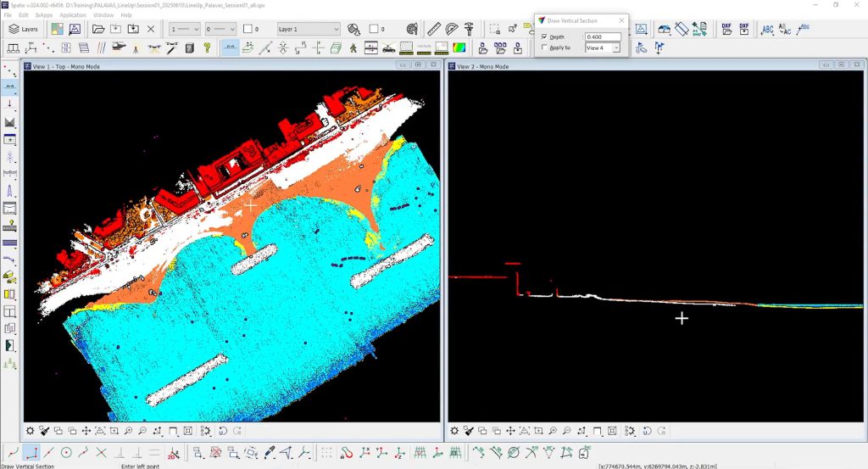Click View 1 settings gear icon
The image size is (868, 469).
tap(30, 431)
